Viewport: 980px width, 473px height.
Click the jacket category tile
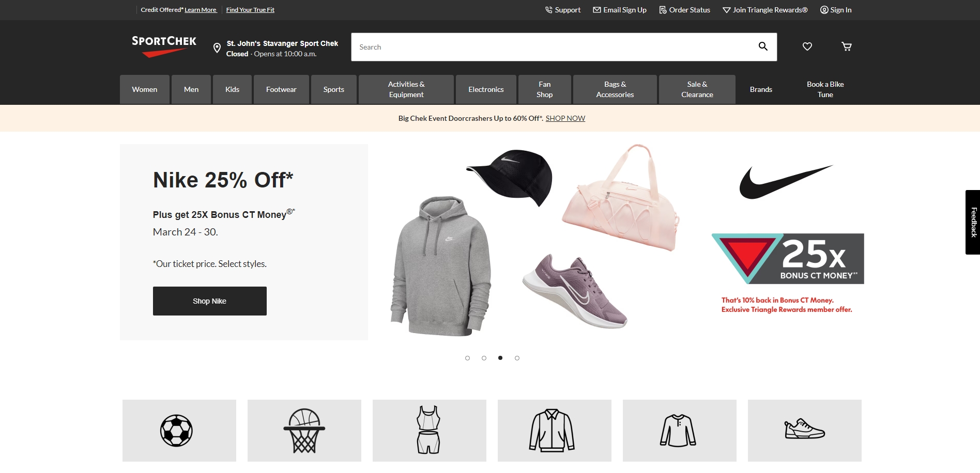pyautogui.click(x=555, y=431)
